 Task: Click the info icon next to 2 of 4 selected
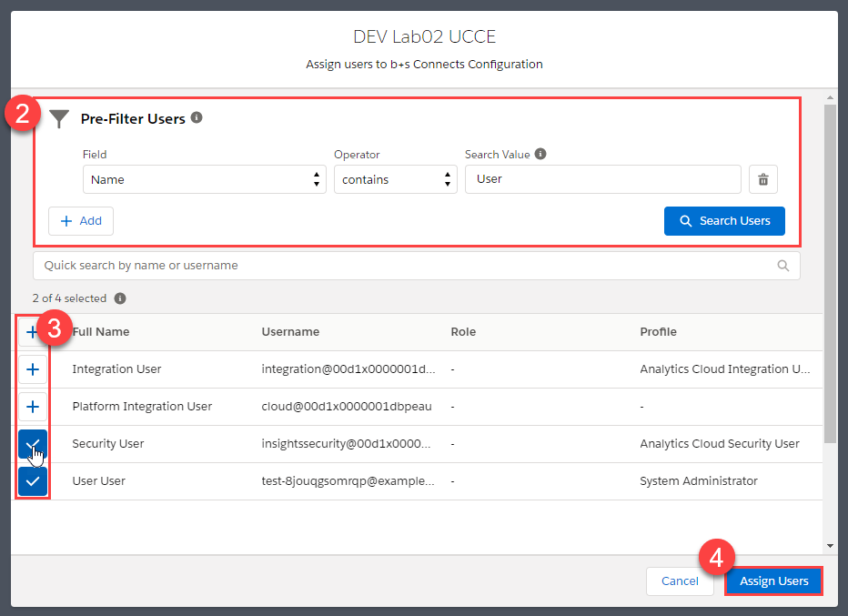[x=120, y=298]
